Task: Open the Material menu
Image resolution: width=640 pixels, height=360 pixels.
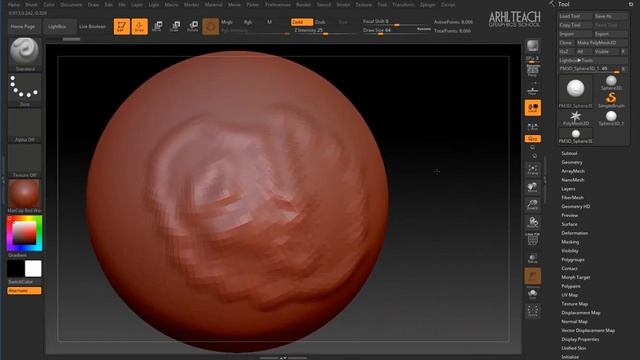Action: (213, 4)
